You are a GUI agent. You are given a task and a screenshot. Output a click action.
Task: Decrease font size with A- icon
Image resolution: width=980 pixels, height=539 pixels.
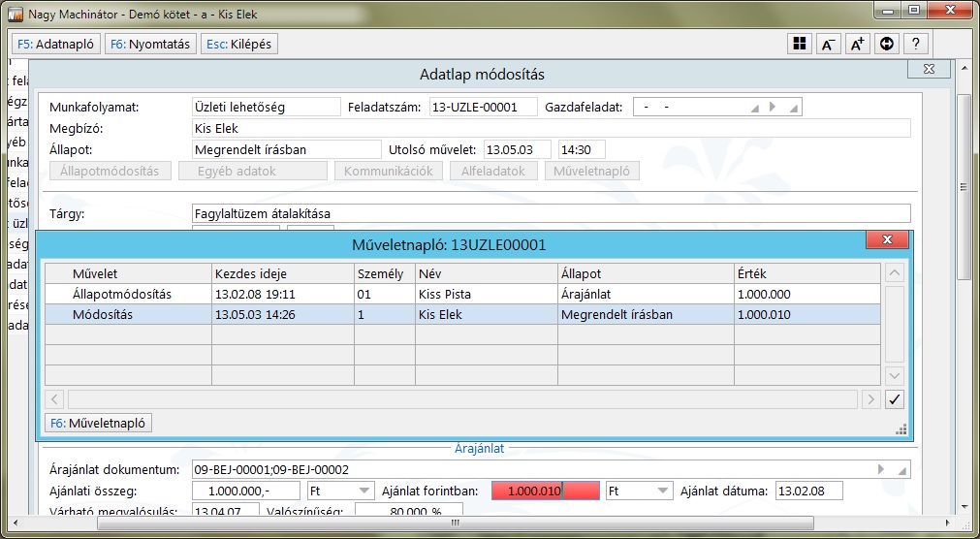coord(828,44)
